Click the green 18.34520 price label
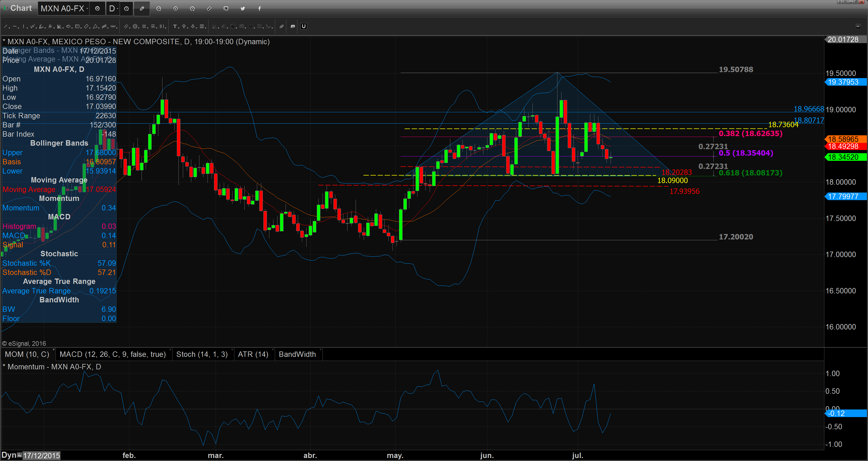 [846, 157]
